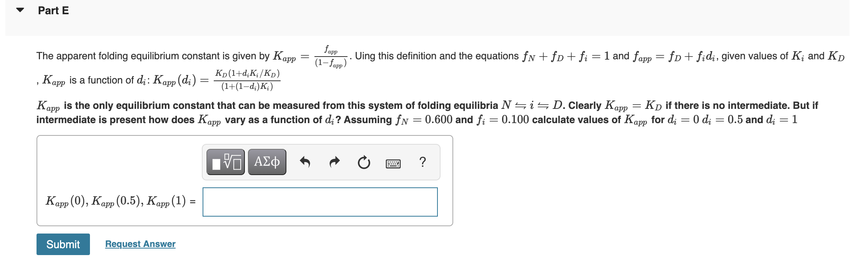Toggle the templates palette open

(226, 162)
